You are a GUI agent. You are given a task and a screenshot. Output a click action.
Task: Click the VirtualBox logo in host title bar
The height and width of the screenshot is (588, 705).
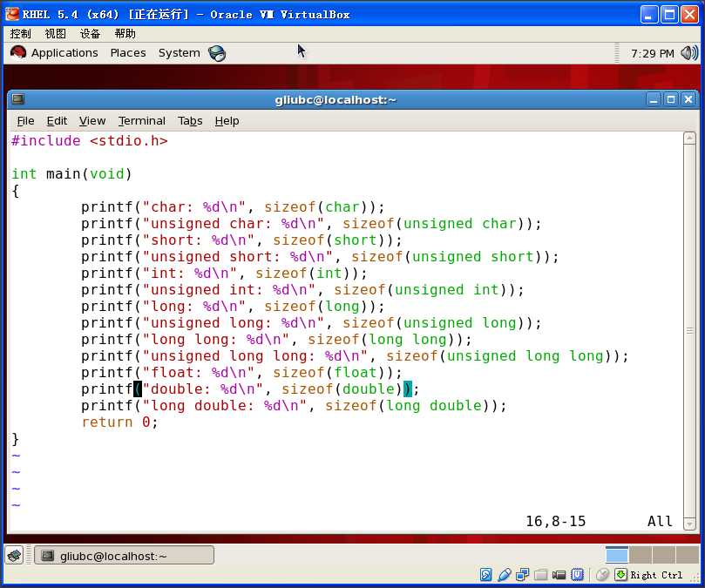click(x=12, y=15)
